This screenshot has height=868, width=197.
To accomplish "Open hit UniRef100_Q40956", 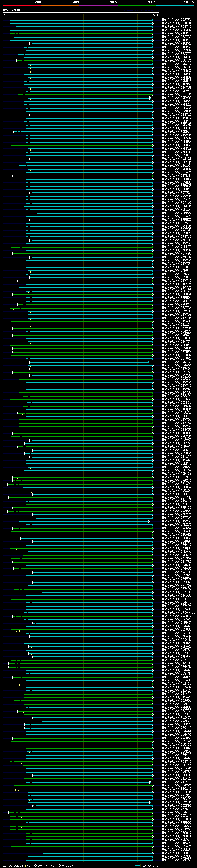I will tap(177, 84).
